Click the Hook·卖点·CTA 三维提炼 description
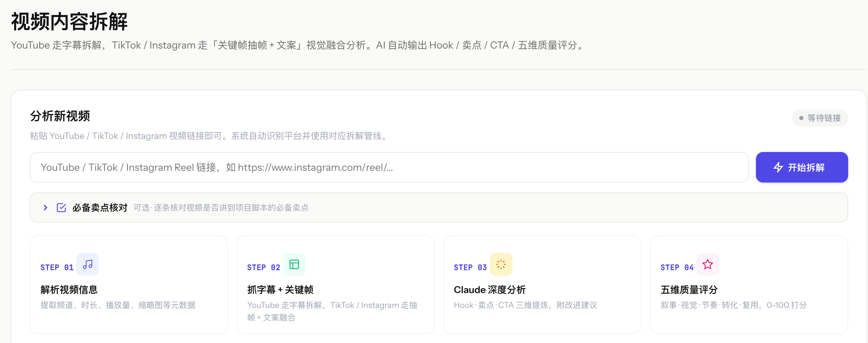The height and width of the screenshot is (343, 868). (525, 305)
